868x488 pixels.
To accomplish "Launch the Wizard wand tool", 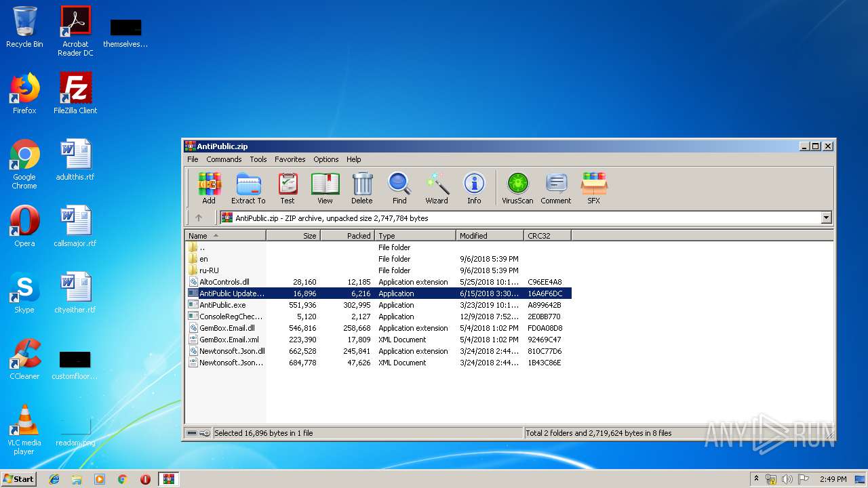I will click(437, 188).
